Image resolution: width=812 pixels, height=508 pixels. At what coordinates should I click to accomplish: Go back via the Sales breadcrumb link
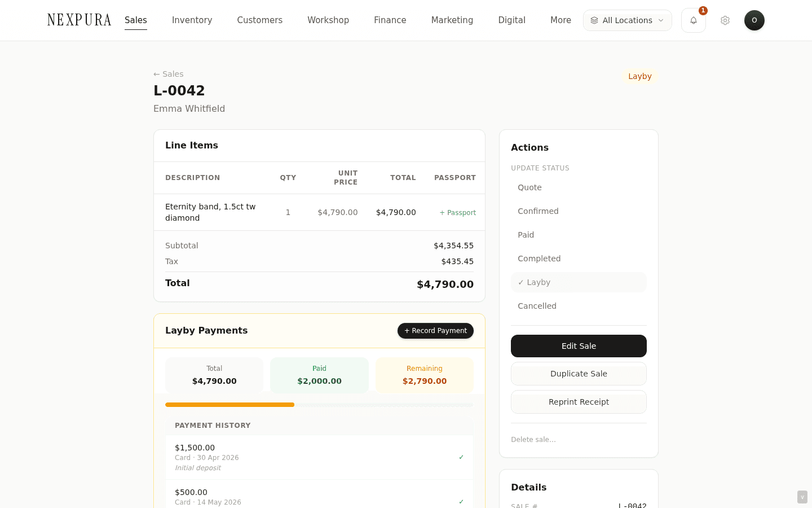168,74
